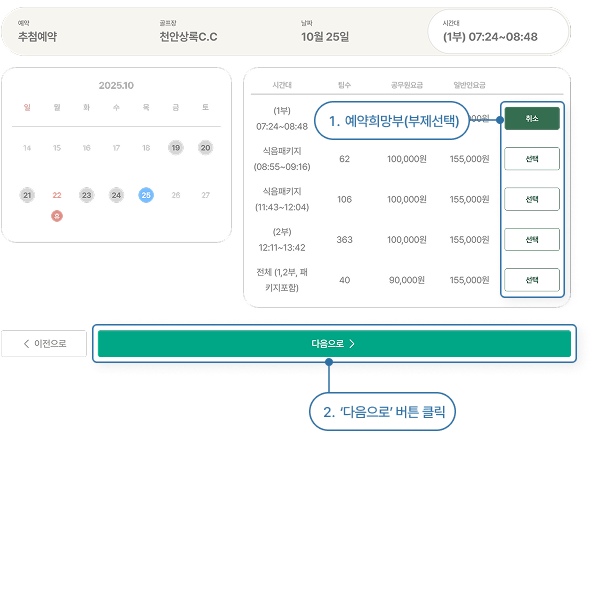This screenshot has width=593, height=599.
Task: Choose date 27 on the calendar
Action: point(206,195)
